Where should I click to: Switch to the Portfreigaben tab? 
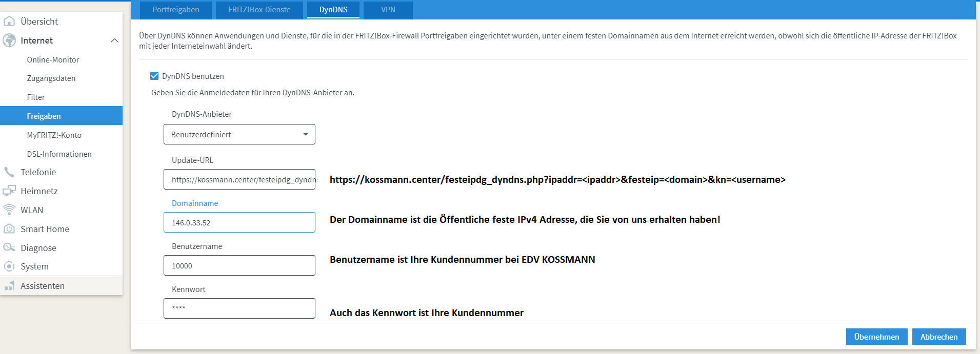(176, 10)
